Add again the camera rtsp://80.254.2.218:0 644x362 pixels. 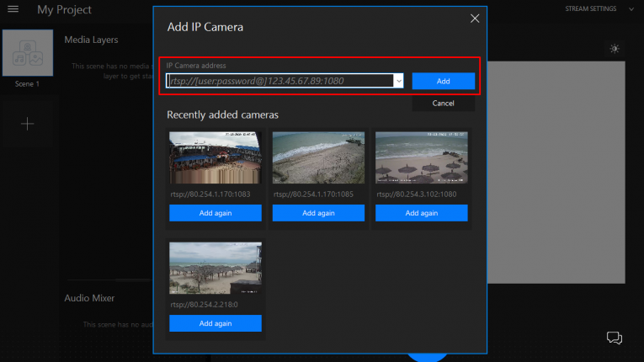pyautogui.click(x=216, y=323)
